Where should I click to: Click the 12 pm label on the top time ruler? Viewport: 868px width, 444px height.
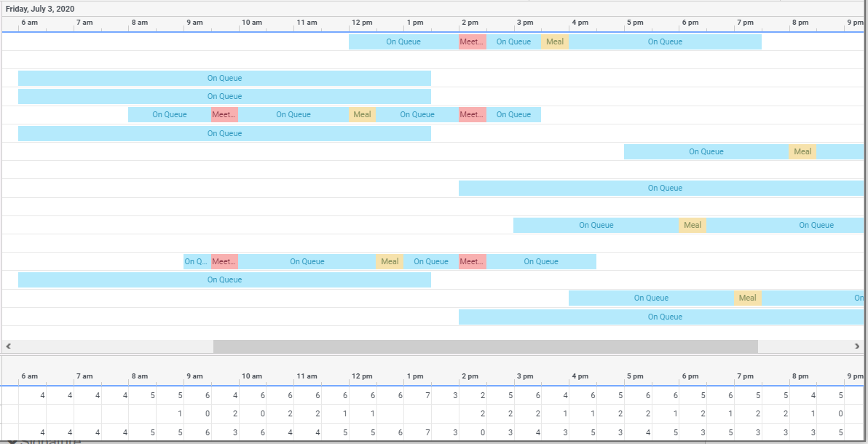[x=361, y=23]
